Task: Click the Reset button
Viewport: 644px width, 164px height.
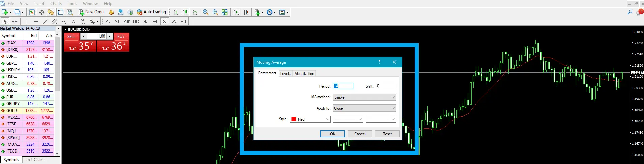Action: (387, 134)
